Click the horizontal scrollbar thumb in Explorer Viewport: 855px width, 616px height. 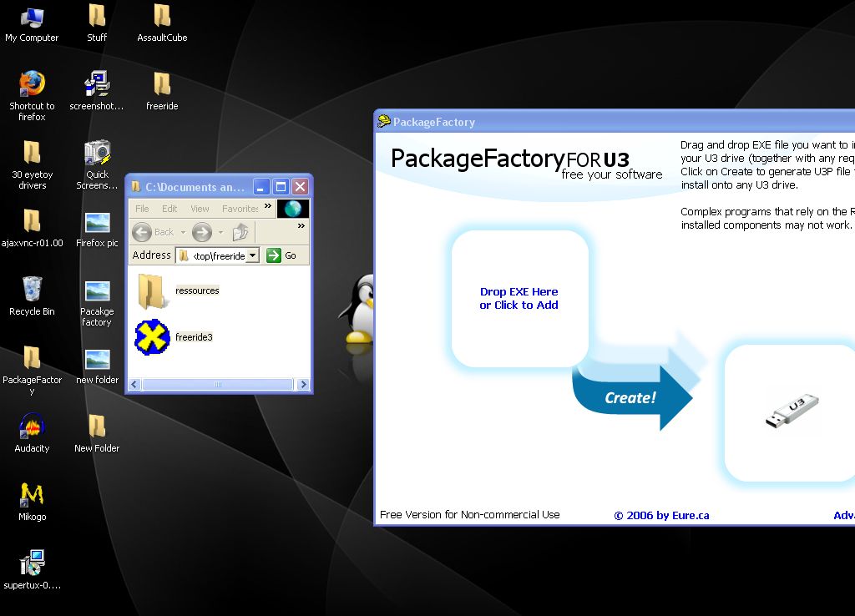(x=218, y=384)
